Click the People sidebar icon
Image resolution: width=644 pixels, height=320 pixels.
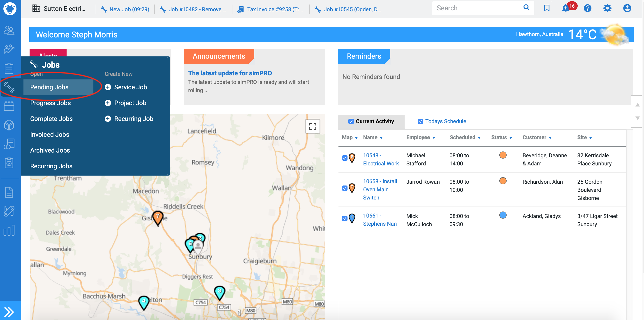click(9, 30)
